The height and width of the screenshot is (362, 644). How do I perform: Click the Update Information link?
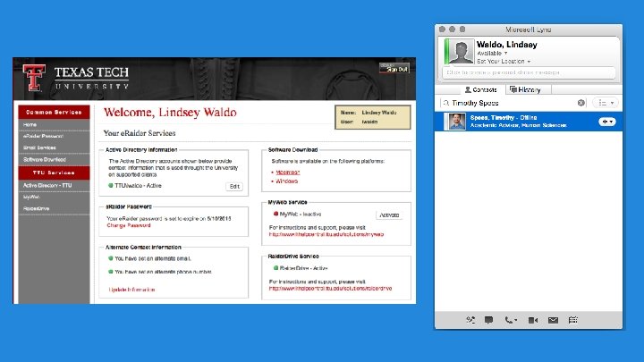click(131, 290)
